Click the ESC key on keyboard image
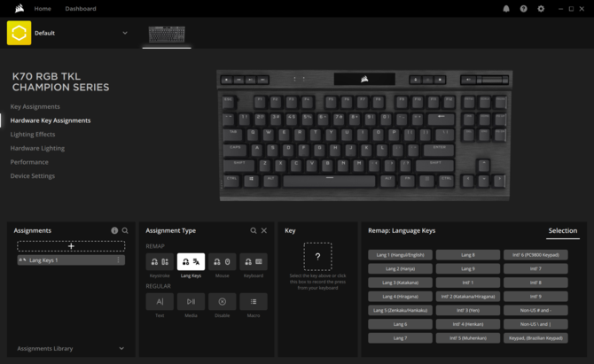This screenshot has height=364, width=594. (x=230, y=102)
